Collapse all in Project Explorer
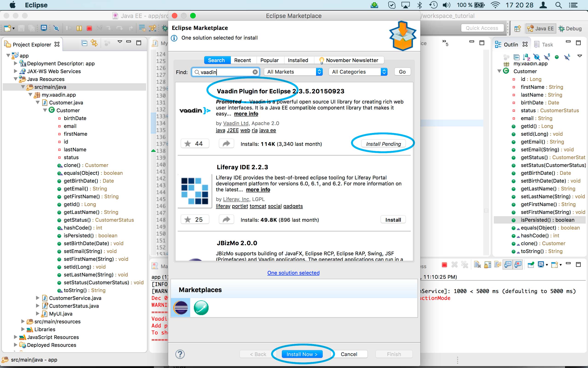Screen dimensions: 588x368 tap(84, 43)
